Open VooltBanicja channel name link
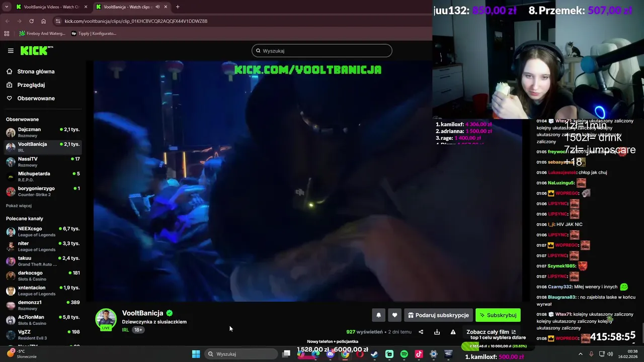The width and height of the screenshot is (644, 362). click(142, 313)
